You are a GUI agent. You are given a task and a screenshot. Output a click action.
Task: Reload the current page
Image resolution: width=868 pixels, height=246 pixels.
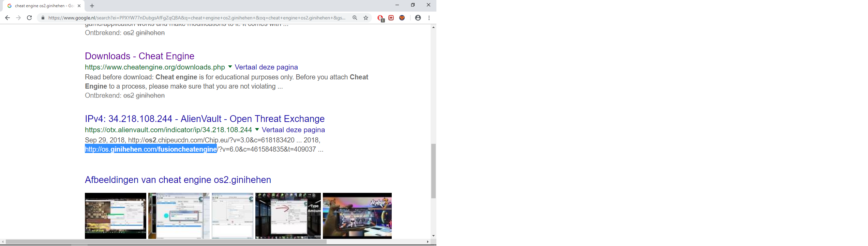tap(30, 18)
